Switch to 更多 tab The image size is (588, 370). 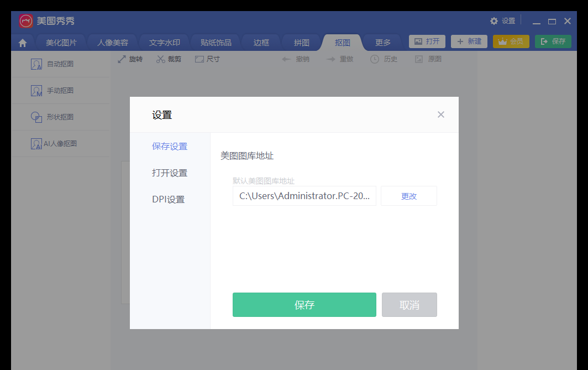[383, 43]
